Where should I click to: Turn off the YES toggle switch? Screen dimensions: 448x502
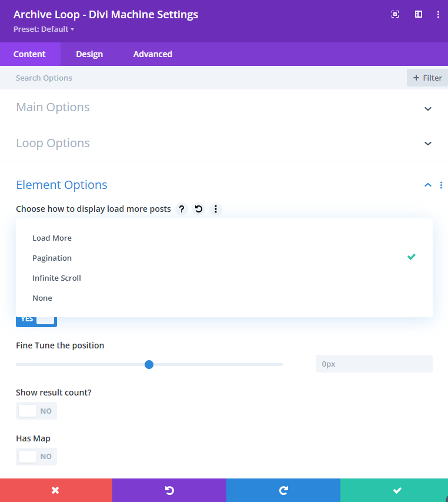pos(36,320)
